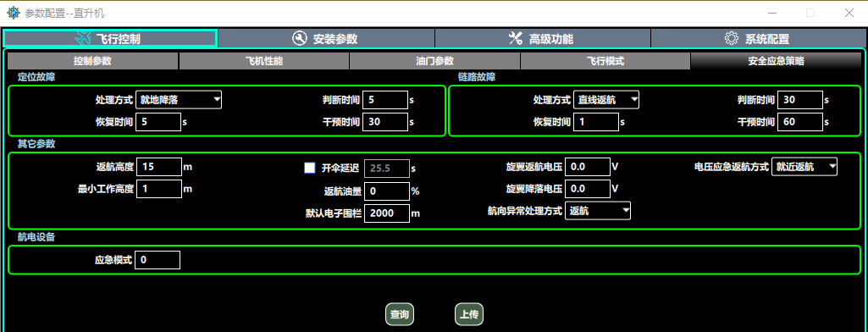Click the 返航高度 label text
This screenshot has height=332, width=868.
(x=115, y=167)
